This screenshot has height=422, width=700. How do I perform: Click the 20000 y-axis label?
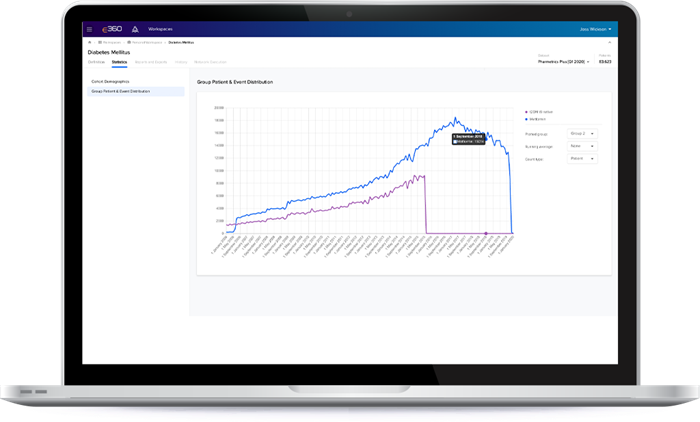pyautogui.click(x=219, y=108)
